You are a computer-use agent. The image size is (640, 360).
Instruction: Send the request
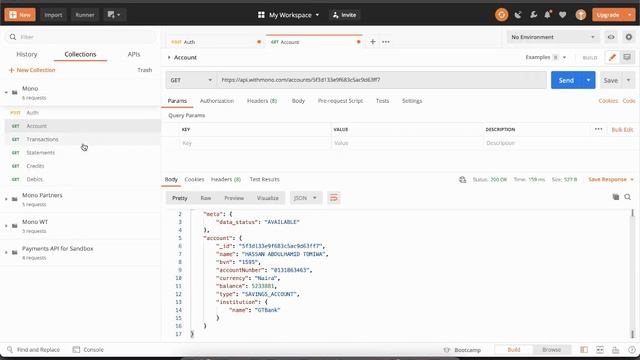tap(566, 80)
